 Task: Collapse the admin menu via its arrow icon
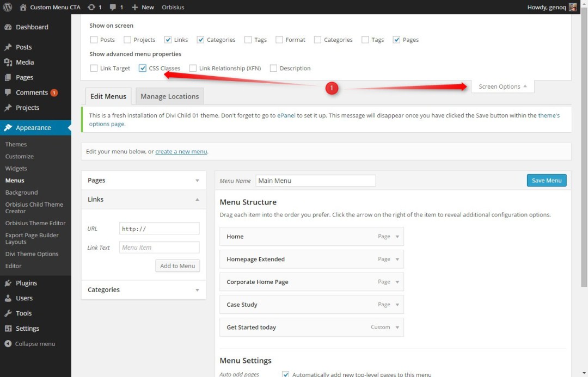pyautogui.click(x=9, y=343)
